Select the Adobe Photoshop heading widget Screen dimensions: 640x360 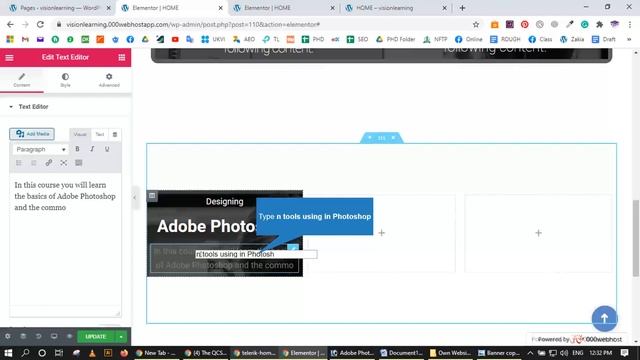point(206,227)
